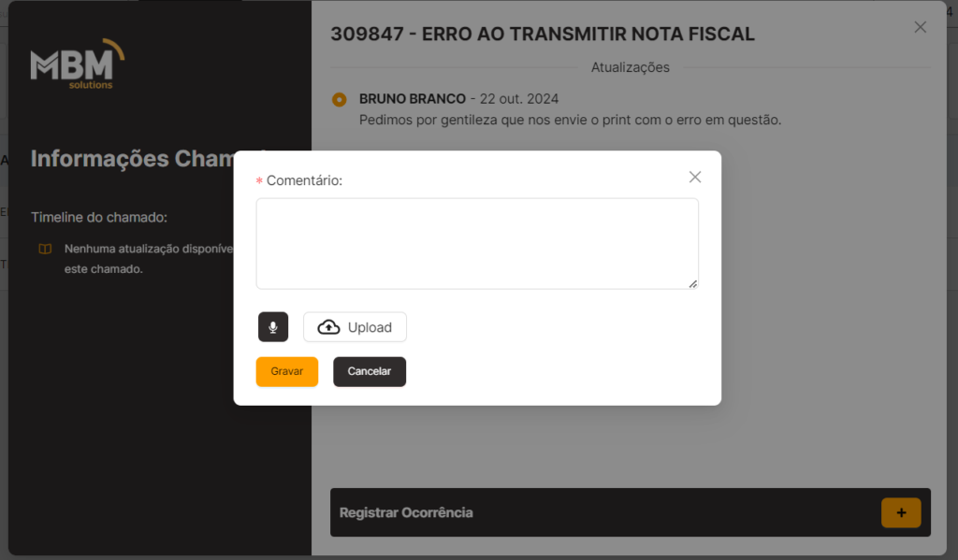
Task: Close the ticket 309847 details panel
Action: click(921, 27)
